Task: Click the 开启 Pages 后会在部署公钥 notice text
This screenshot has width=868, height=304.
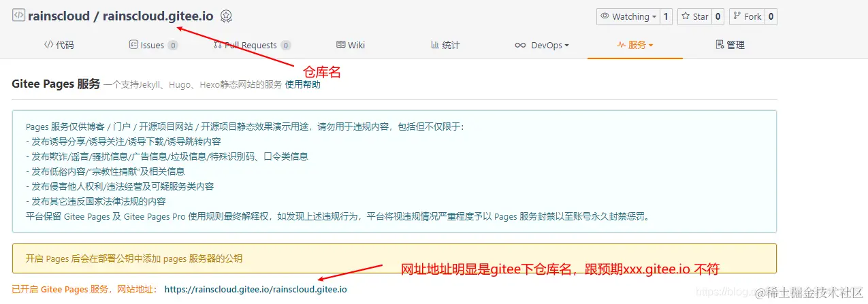Action: [133, 258]
